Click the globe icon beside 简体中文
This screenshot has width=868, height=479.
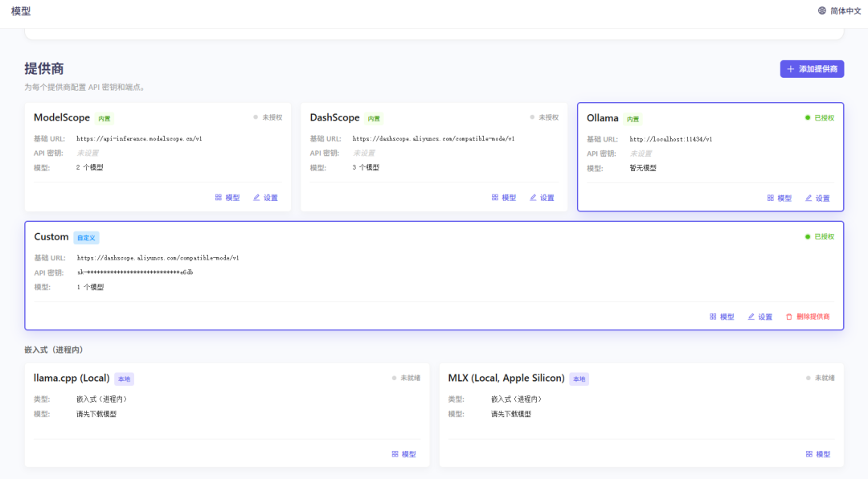point(822,11)
